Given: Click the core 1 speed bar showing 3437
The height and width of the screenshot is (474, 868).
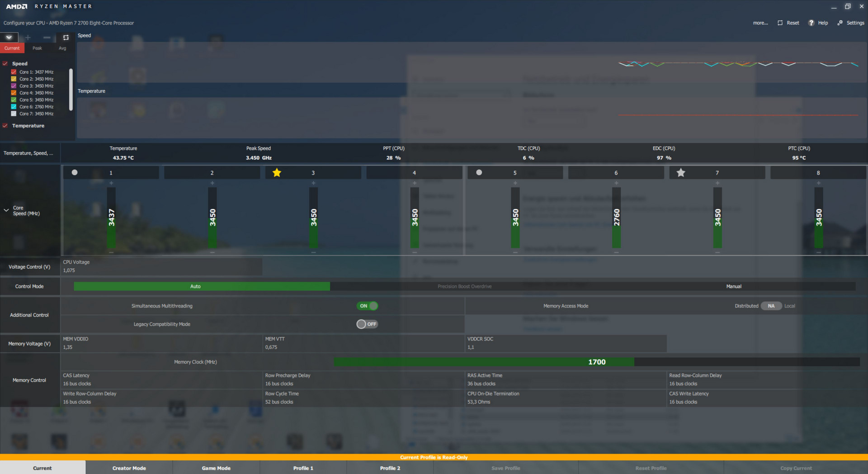Looking at the screenshot, I should (x=111, y=218).
